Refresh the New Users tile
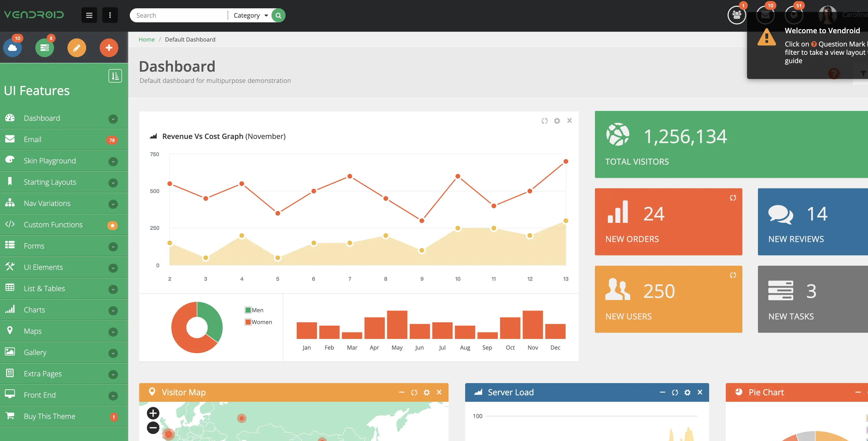The image size is (868, 441). click(x=733, y=276)
